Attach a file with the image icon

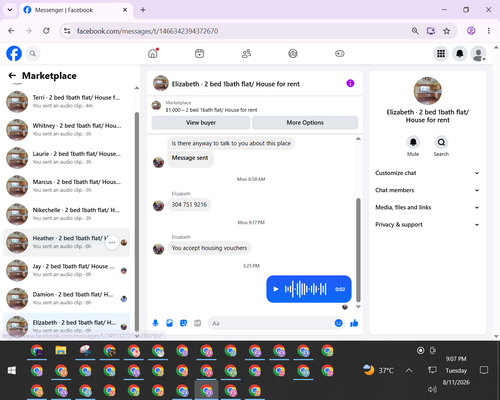click(x=169, y=323)
